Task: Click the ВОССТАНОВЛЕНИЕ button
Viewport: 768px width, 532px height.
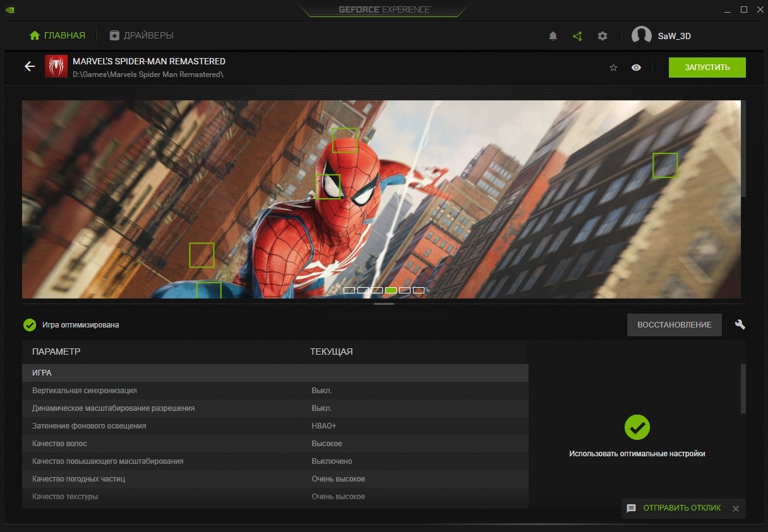Action: pyautogui.click(x=675, y=324)
